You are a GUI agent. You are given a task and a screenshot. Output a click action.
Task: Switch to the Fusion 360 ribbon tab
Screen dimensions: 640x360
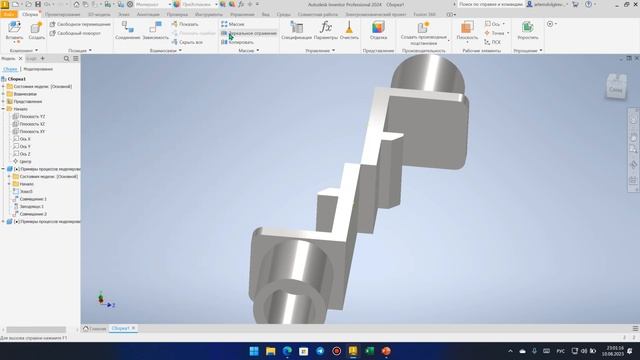[x=424, y=14]
